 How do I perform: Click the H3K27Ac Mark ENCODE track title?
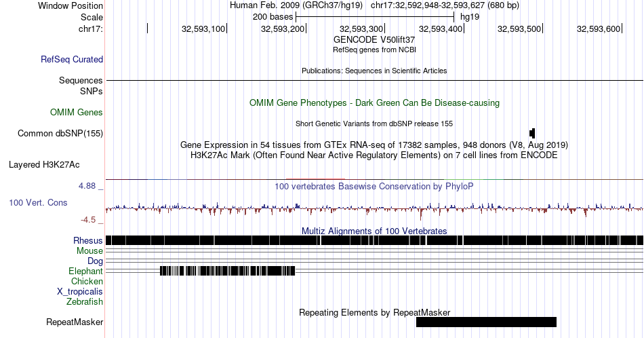[374, 155]
